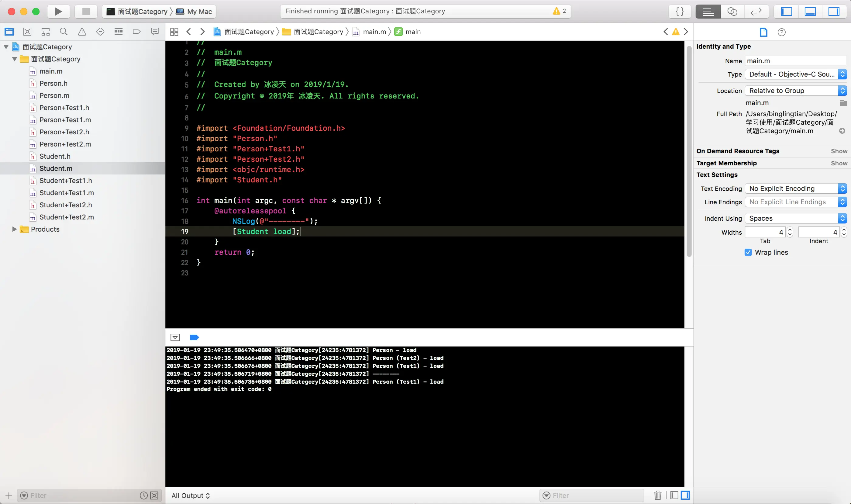Open the Quick Help inspector icon
Screen dimensions: 851x504
point(781,32)
